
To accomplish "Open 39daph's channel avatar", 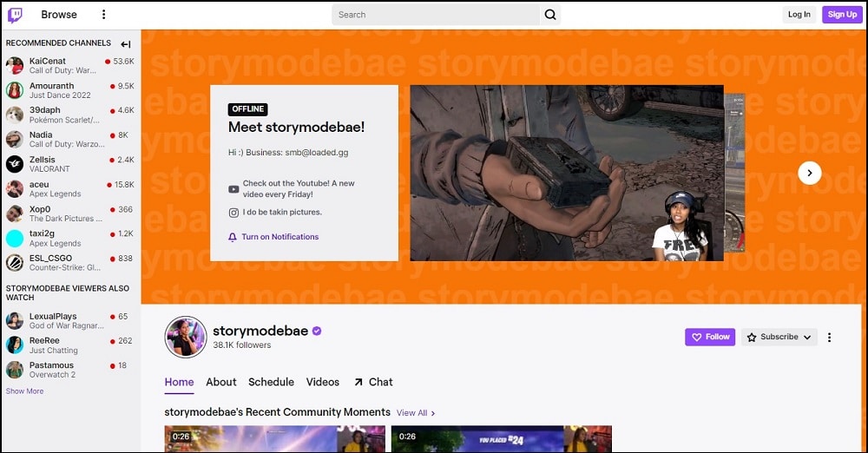I will (15, 115).
